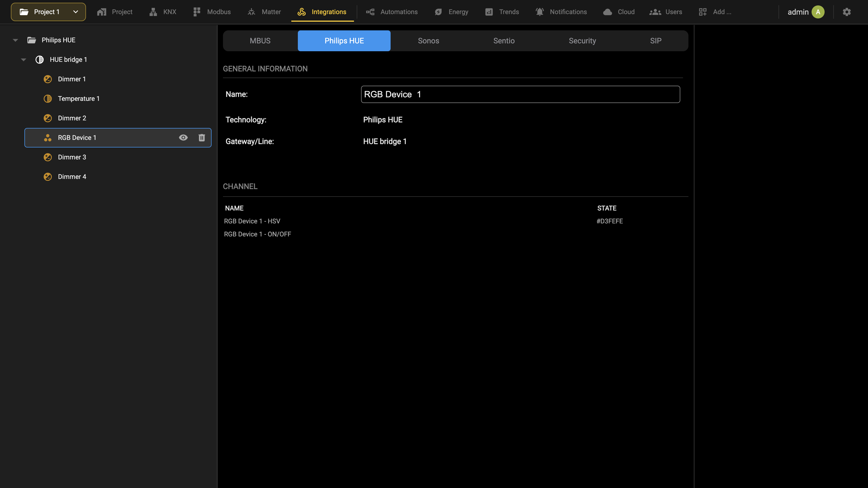
Task: Open the Modbus section
Action: (212, 12)
